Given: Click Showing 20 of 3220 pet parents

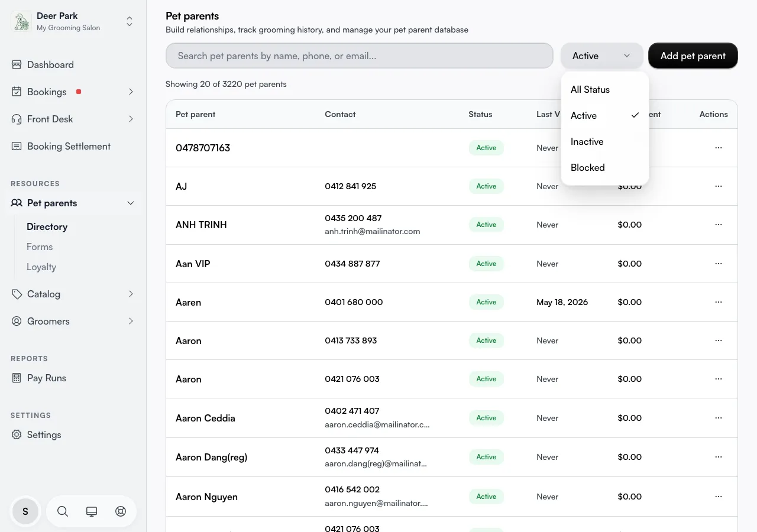Looking at the screenshot, I should 226,84.
